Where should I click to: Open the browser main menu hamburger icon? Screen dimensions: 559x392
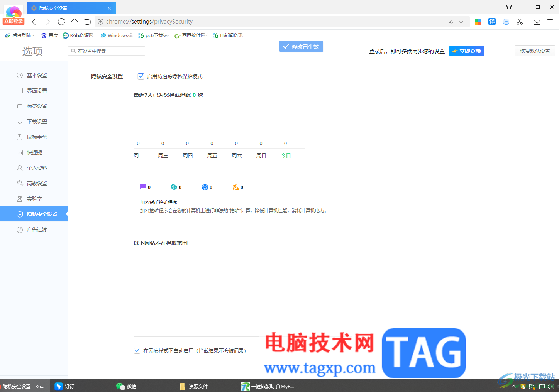[551, 21]
